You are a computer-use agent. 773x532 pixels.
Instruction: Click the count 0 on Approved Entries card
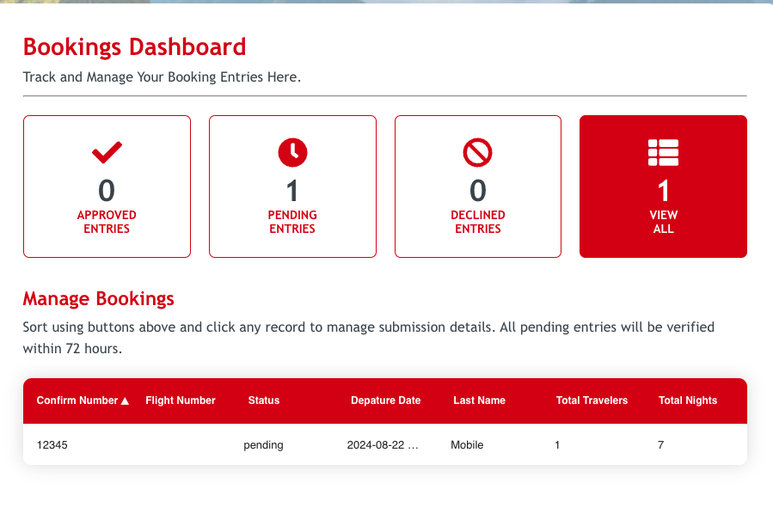(107, 191)
